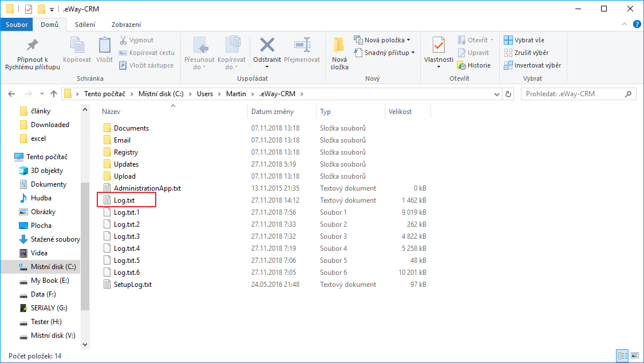The width and height of the screenshot is (644, 363).
Task: Go back with the left arrow
Action: tap(11, 94)
